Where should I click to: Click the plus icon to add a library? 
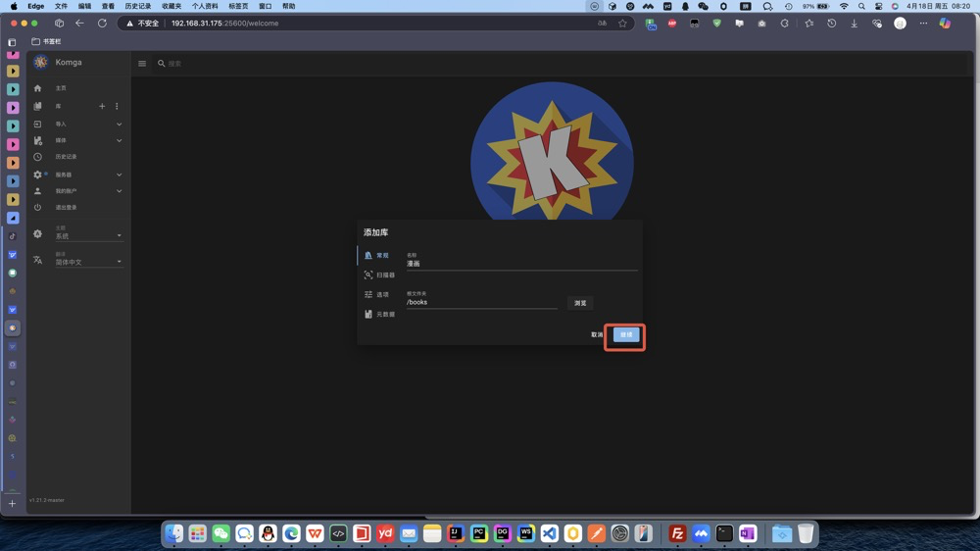pyautogui.click(x=102, y=106)
